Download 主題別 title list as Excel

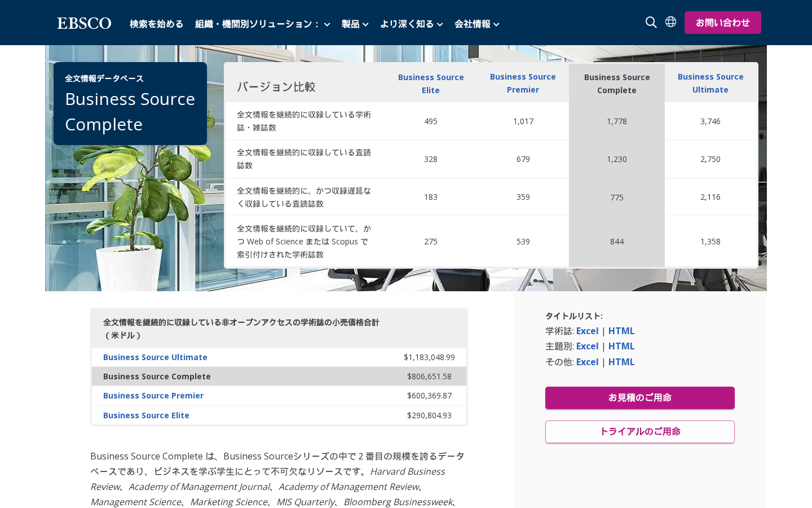587,346
